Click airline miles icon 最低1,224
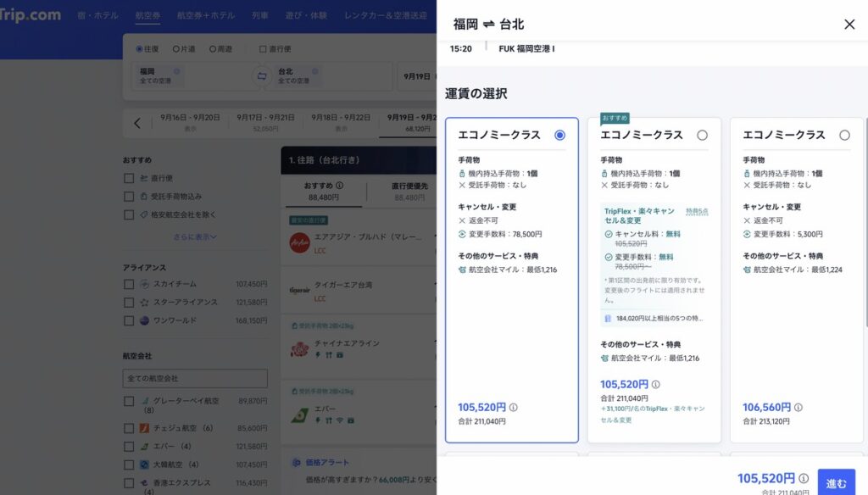Viewport: 868px width, 495px height. point(747,270)
